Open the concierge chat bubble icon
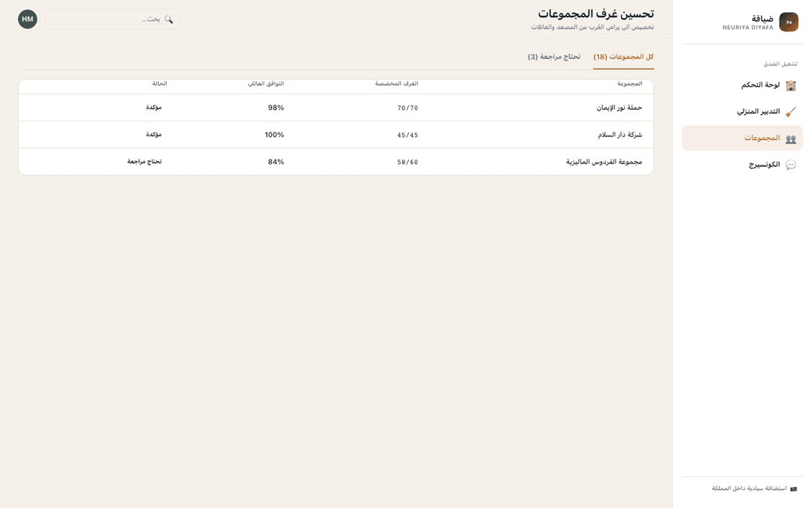The image size is (812, 508). 791,165
